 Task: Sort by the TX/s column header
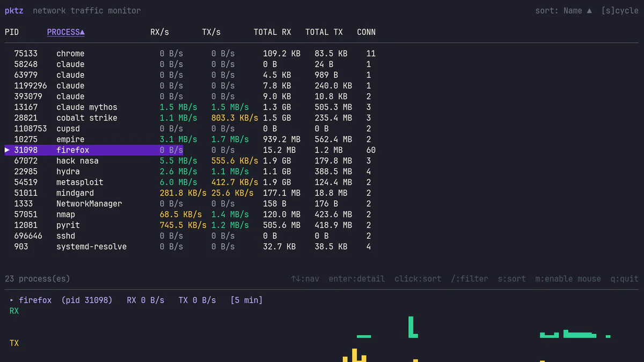(211, 32)
